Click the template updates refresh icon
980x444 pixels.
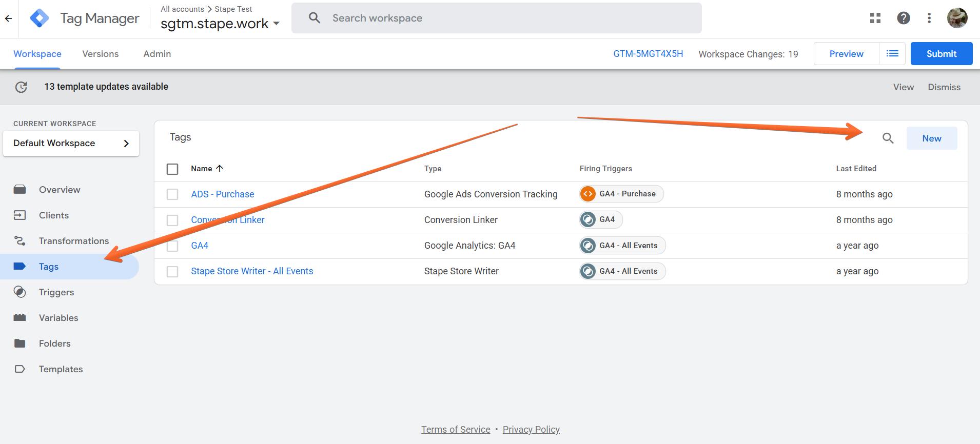tap(21, 87)
